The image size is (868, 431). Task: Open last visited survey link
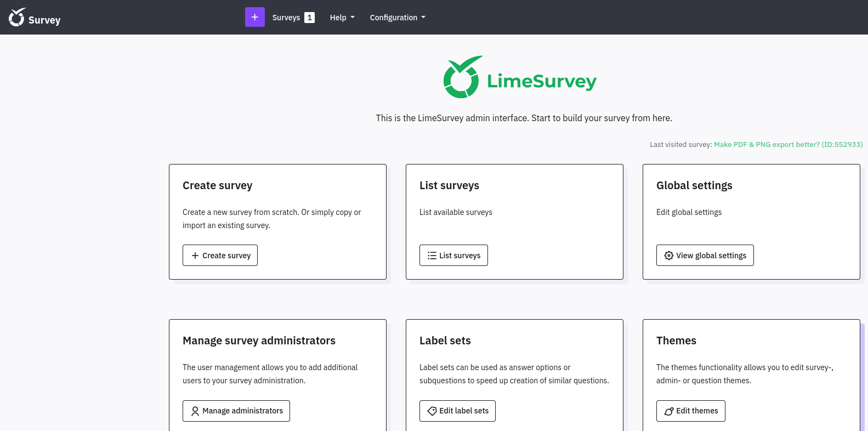pos(788,145)
